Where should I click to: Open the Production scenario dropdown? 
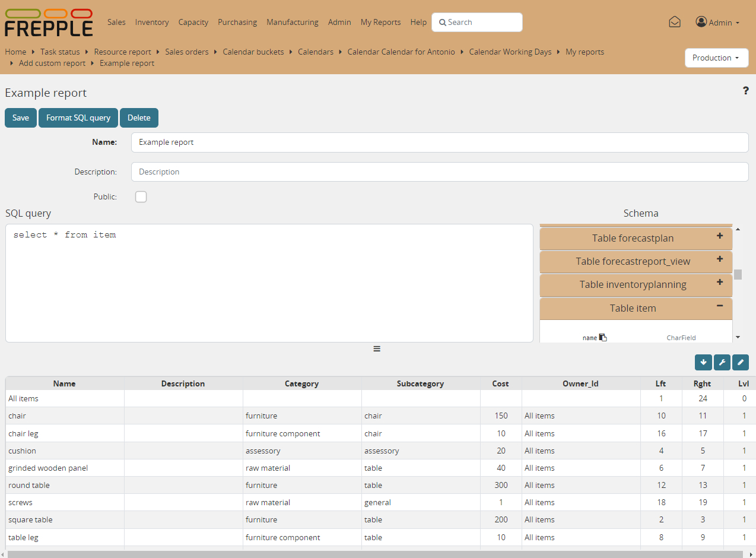pos(716,58)
